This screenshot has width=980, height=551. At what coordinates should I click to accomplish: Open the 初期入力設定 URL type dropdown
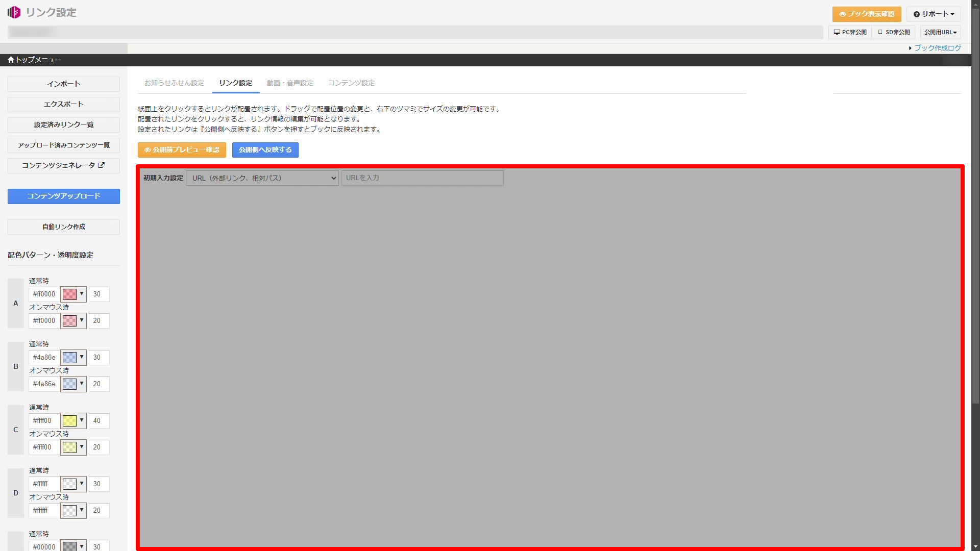coord(262,178)
